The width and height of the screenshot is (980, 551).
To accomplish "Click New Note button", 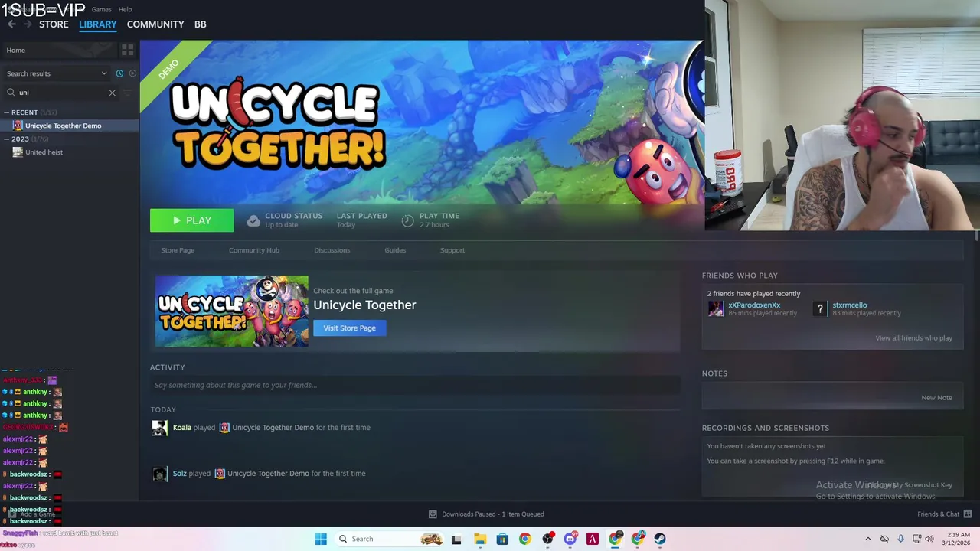I will coord(936,398).
